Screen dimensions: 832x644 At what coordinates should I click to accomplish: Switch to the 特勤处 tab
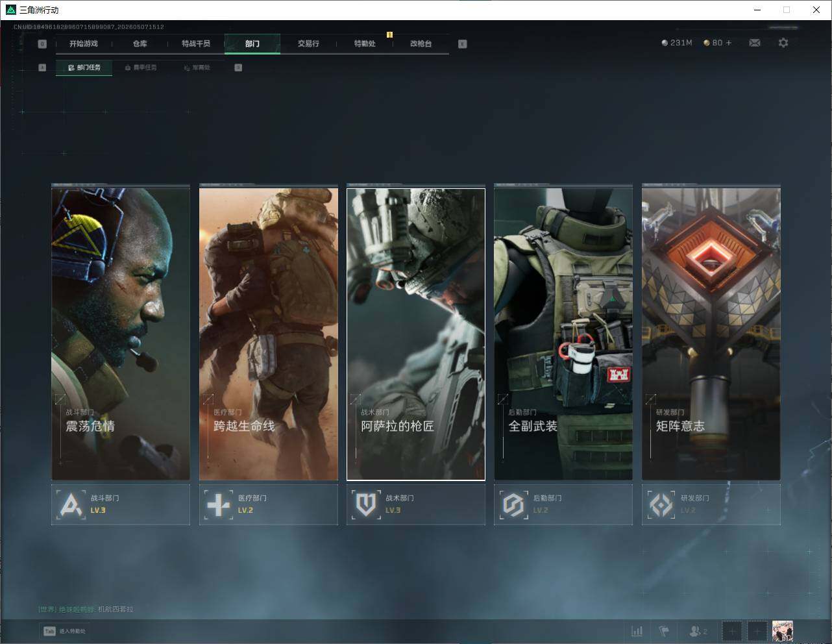[365, 43]
